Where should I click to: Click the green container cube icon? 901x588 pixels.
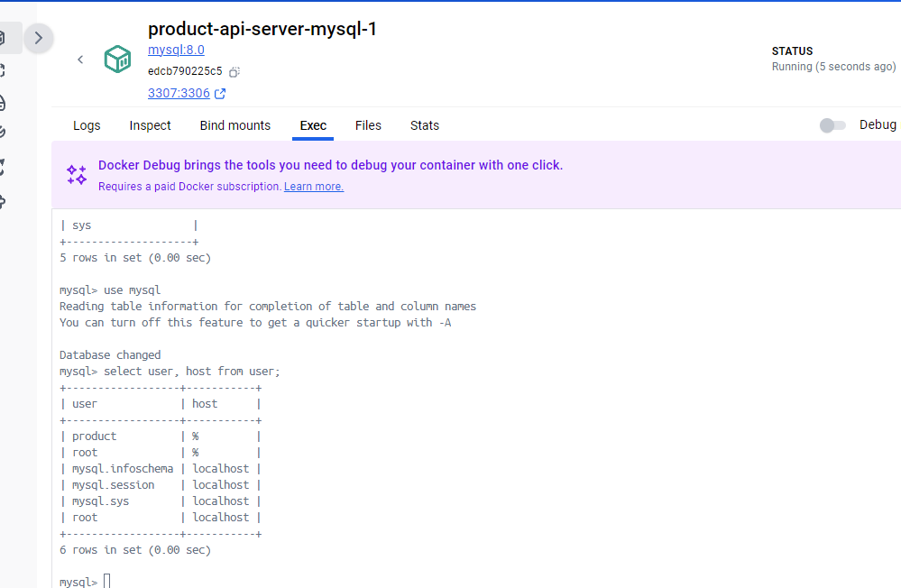[118, 59]
